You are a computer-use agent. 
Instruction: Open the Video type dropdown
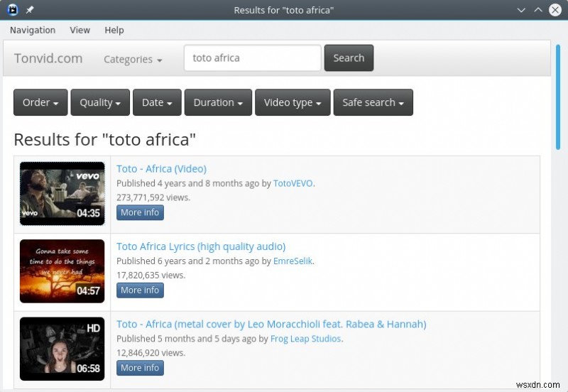point(293,102)
